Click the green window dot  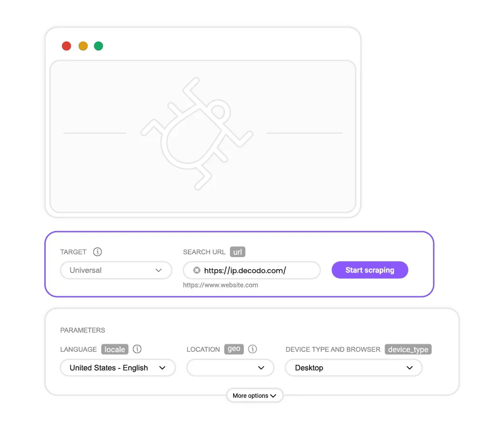click(98, 46)
